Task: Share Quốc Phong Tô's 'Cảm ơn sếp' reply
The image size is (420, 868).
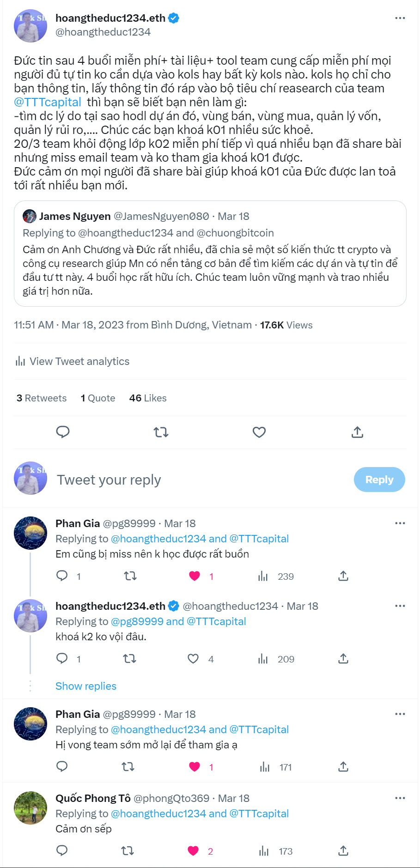Action: tap(343, 851)
